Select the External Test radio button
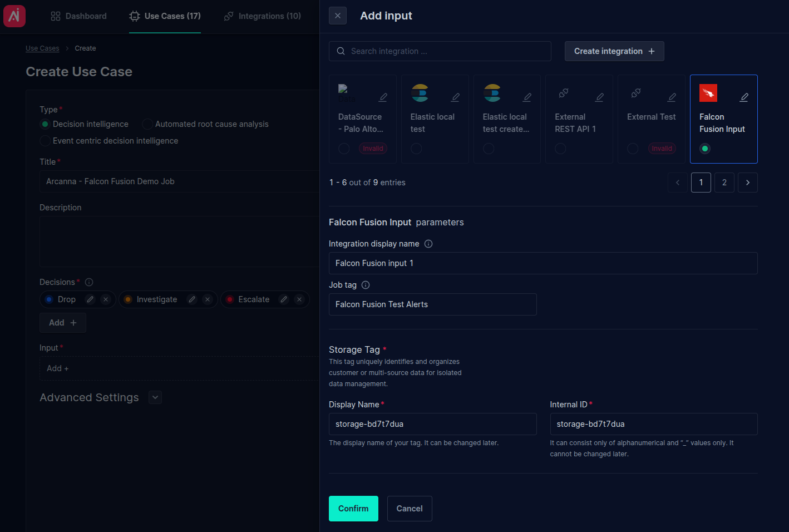Screen dimensions: 789x532 point(633,149)
